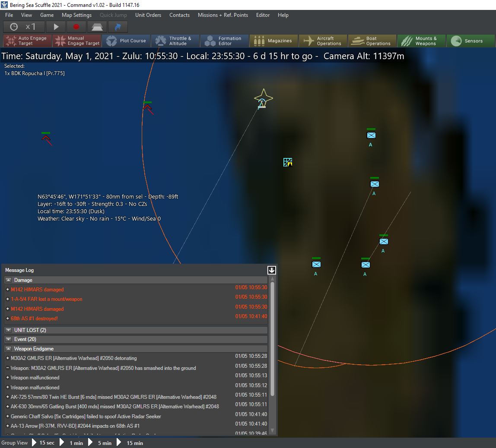
Task: Click the red record button
Action: pos(76,27)
